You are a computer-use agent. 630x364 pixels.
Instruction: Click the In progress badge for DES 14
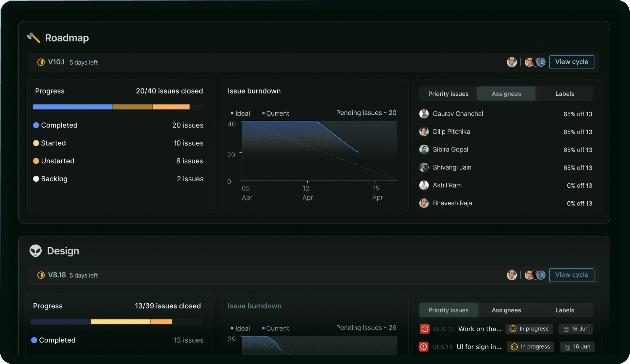coord(530,347)
